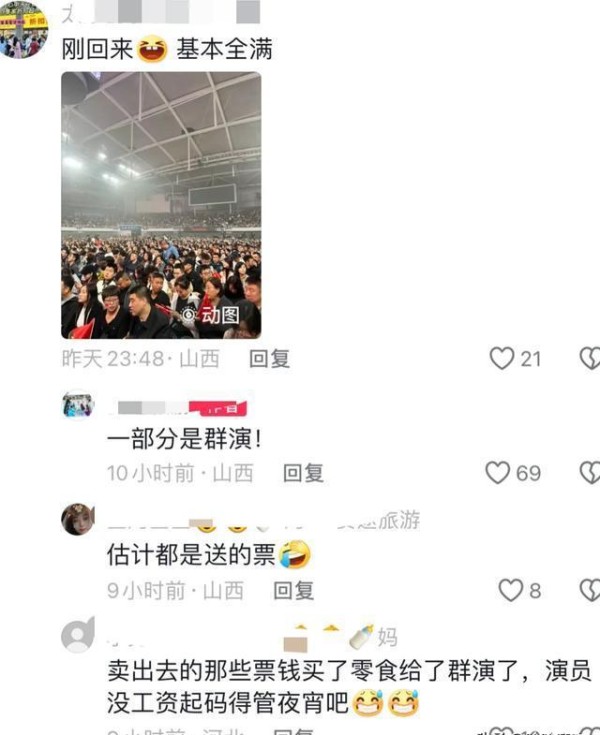
Task: Open avatar of '一部分是群演' commenter
Action: (x=78, y=405)
